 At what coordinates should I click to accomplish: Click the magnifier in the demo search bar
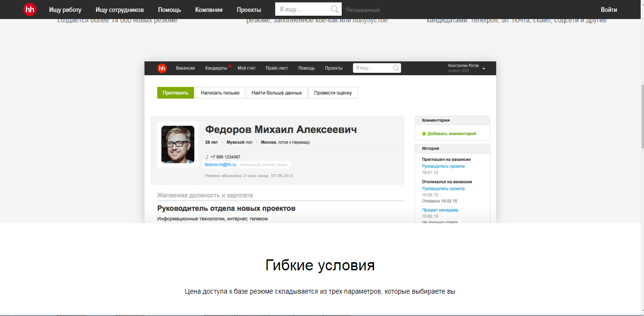click(x=395, y=68)
